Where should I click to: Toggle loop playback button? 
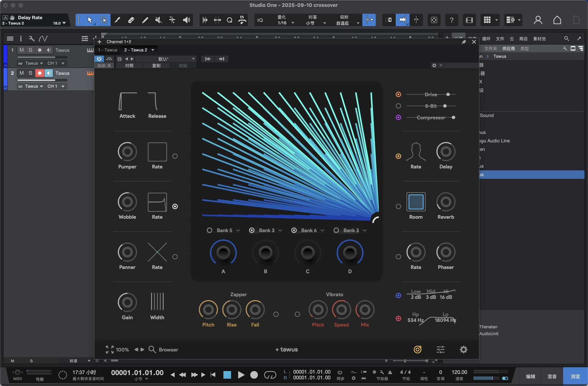click(270, 375)
